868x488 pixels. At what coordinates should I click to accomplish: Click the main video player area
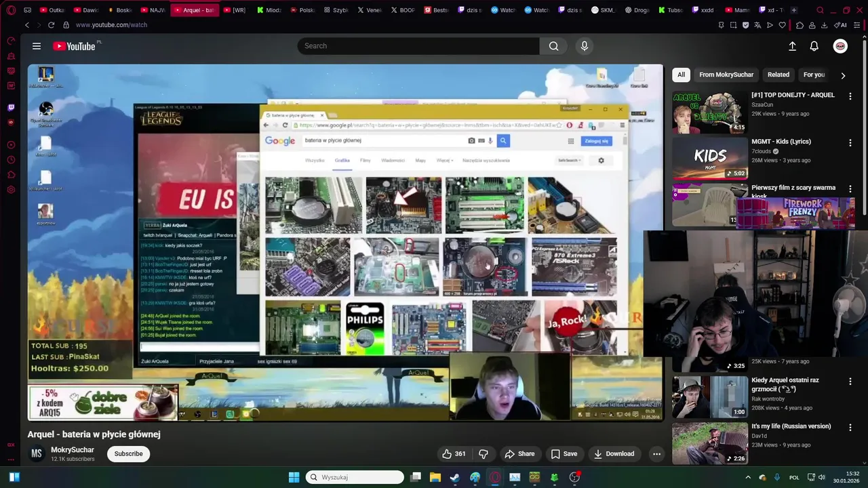(x=345, y=243)
